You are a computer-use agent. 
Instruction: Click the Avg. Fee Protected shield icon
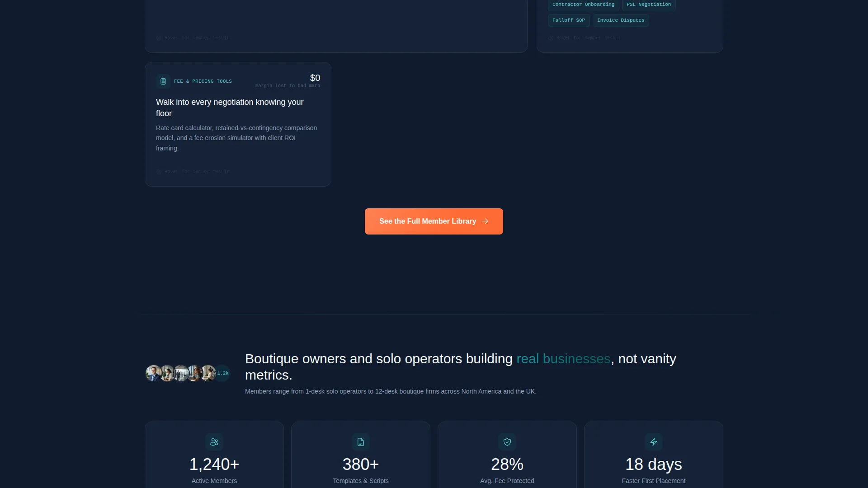[x=507, y=442]
